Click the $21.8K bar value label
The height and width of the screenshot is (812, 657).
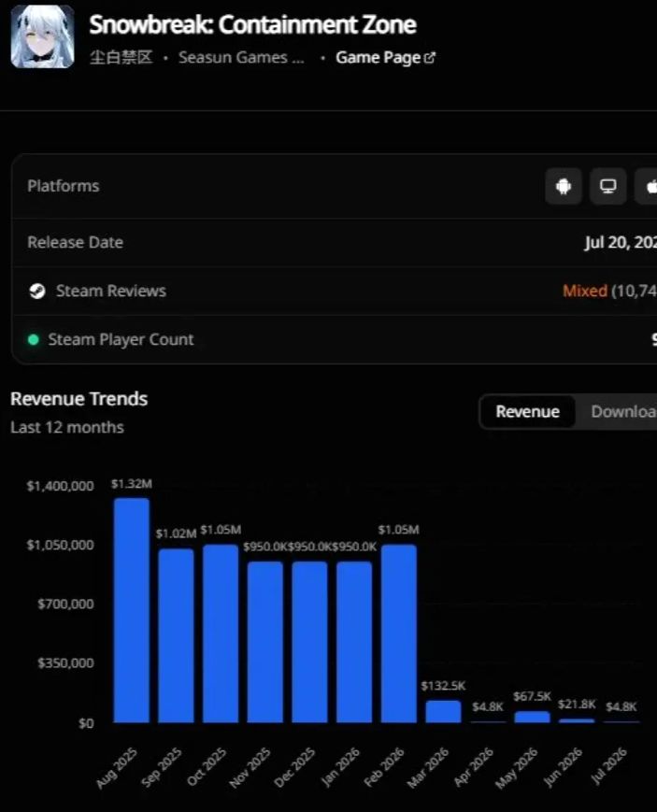tap(577, 705)
